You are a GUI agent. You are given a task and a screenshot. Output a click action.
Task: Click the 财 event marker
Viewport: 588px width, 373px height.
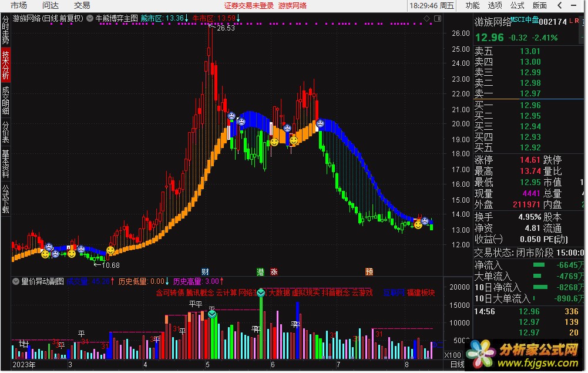coord(205,272)
